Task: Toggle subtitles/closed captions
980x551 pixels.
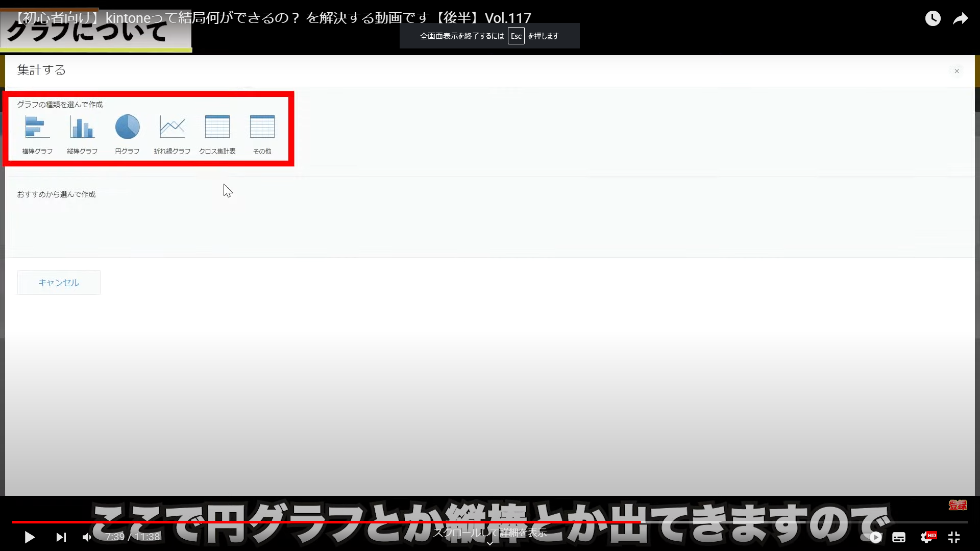Action: 899,537
